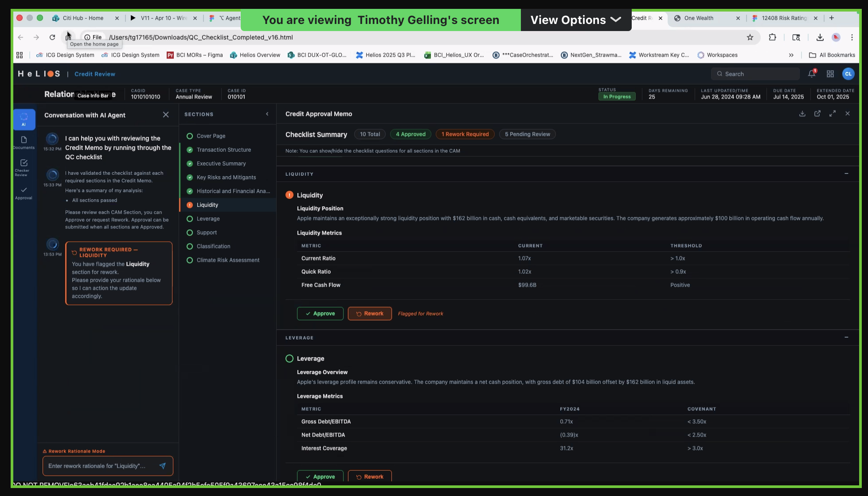
Task: Click the Liquidity orange warning status icon
Action: tap(289, 195)
